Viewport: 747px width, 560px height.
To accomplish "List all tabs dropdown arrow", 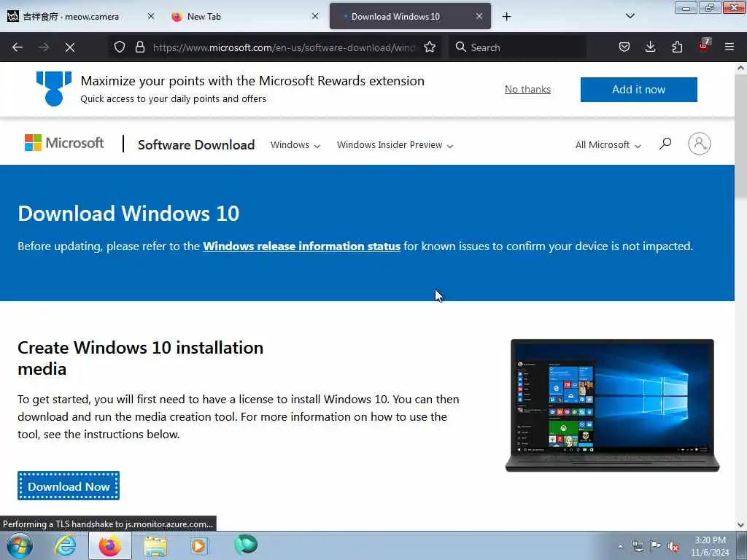I will 630,16.
